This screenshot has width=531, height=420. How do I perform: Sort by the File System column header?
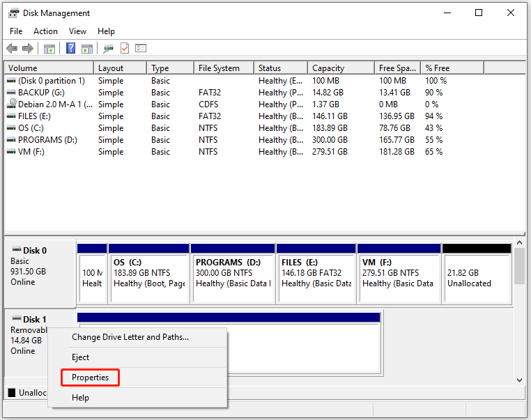click(x=224, y=68)
